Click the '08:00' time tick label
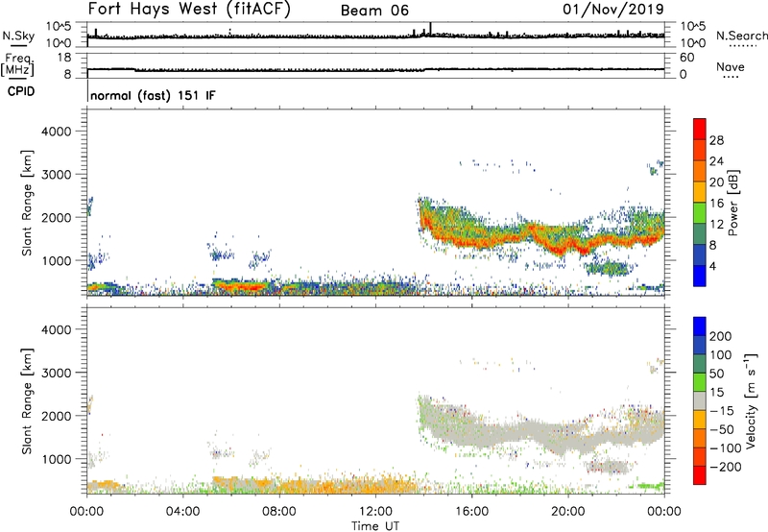This screenshot has width=768, height=532. [x=279, y=512]
